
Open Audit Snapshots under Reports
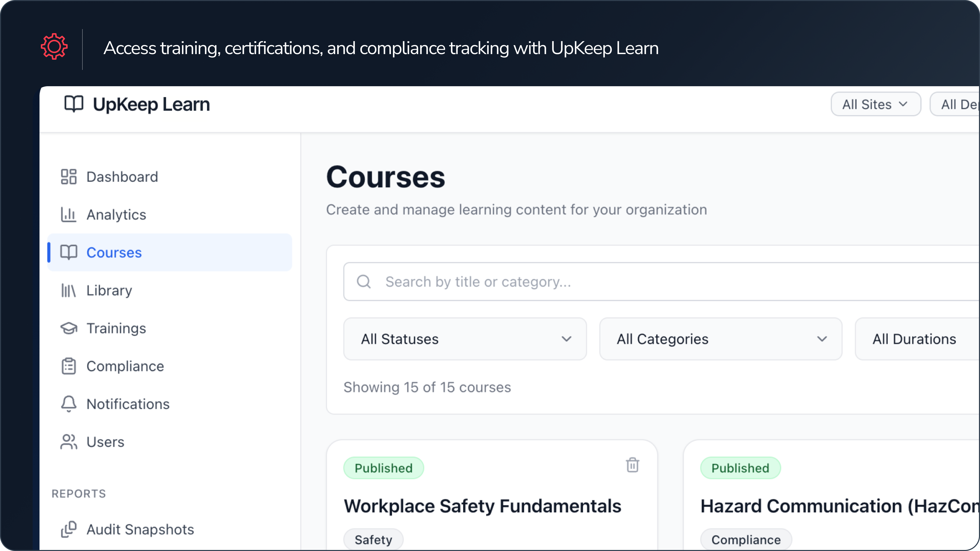tap(140, 529)
